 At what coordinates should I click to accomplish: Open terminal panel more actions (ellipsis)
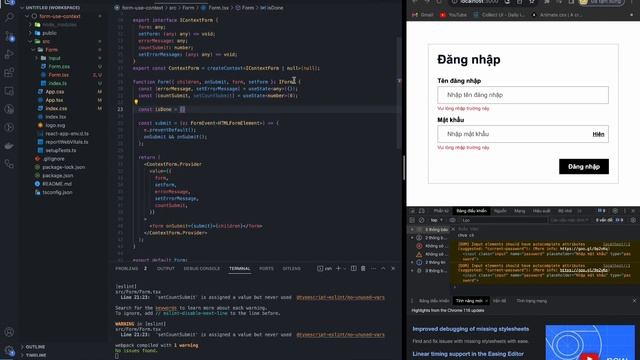[x=373, y=269]
